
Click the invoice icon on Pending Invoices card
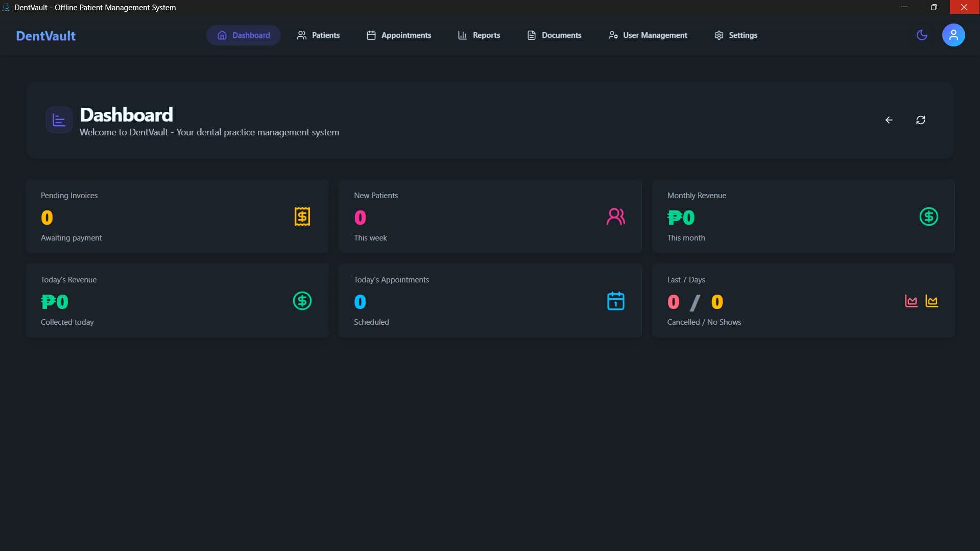click(302, 216)
